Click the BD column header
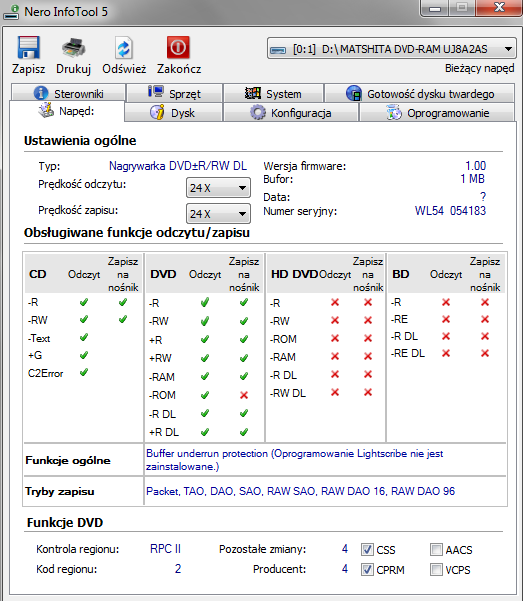Viewport: 523px width, 601px height. point(401,274)
